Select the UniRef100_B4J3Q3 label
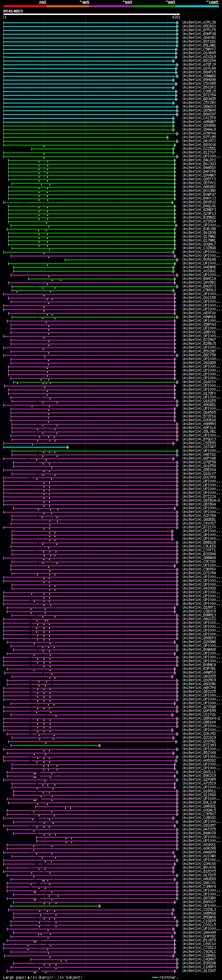This screenshot has height=980, width=222. tap(199, 164)
